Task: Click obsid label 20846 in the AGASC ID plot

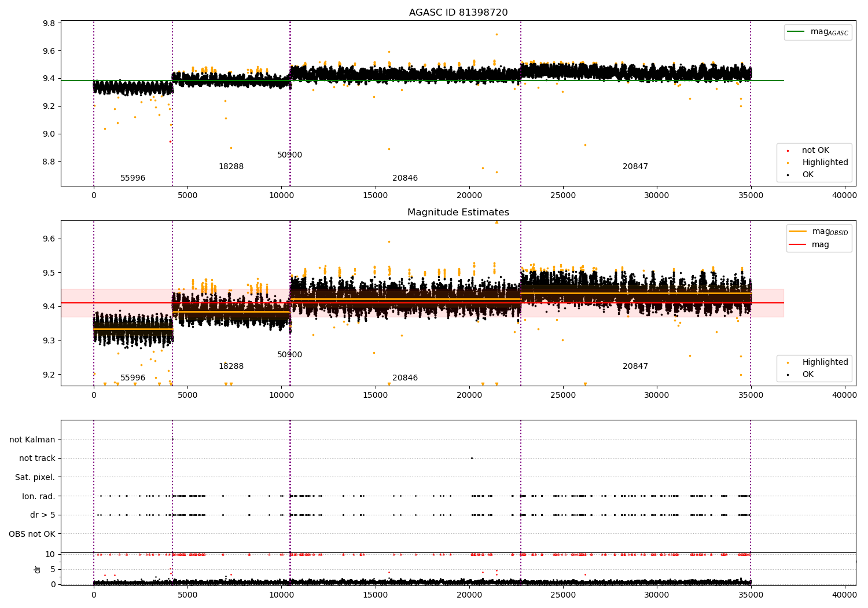Action: click(x=405, y=178)
